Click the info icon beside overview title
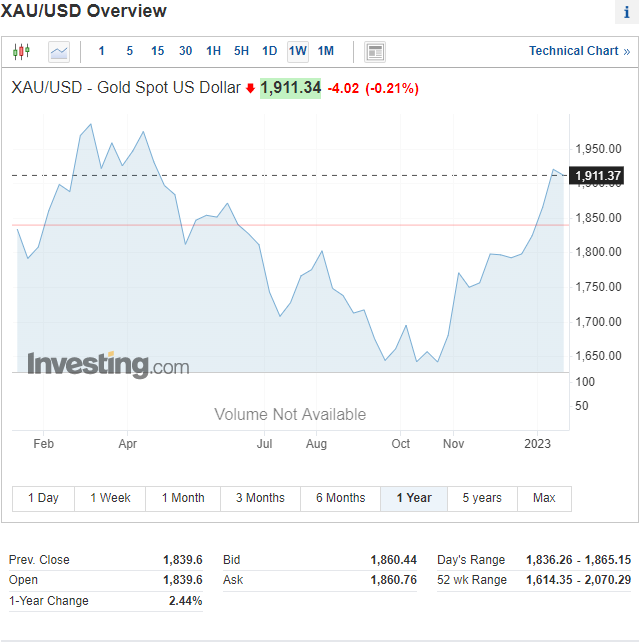Screen dimensions: 641x643 (x=626, y=13)
